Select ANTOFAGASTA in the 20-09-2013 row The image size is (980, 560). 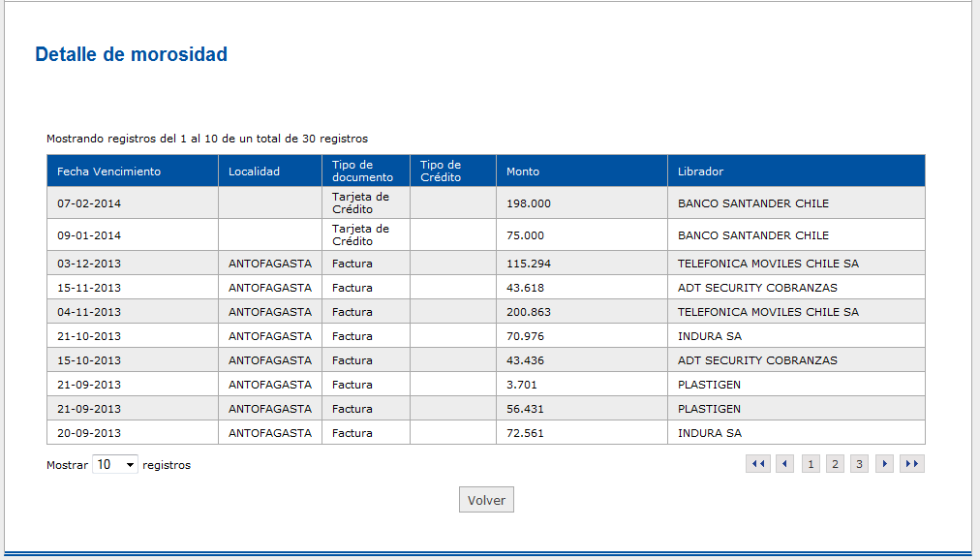point(270,433)
